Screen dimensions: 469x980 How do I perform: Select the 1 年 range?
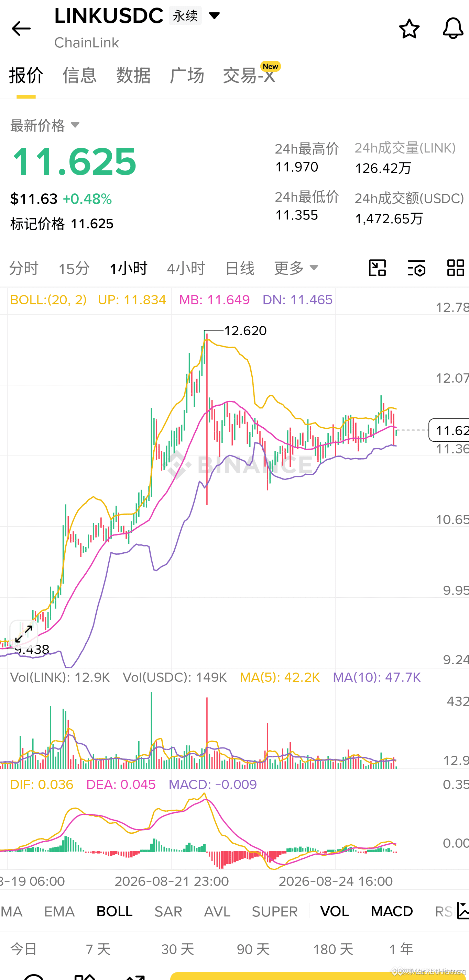click(401, 949)
